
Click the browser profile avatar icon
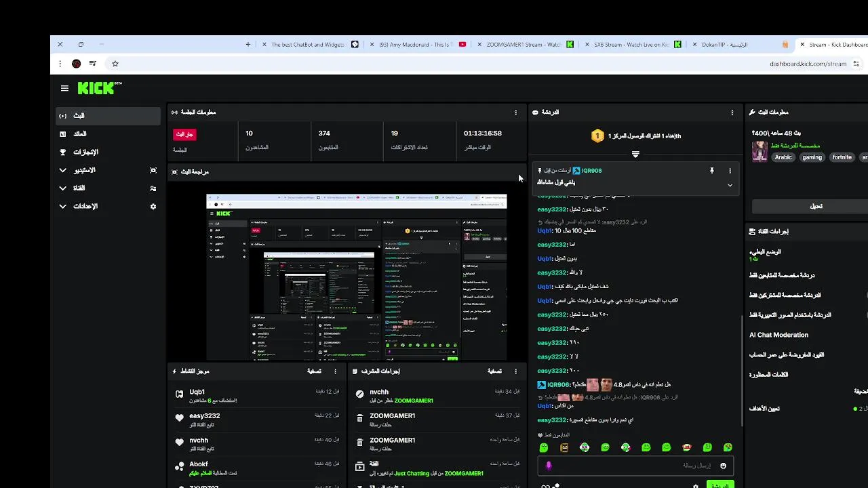(x=76, y=64)
